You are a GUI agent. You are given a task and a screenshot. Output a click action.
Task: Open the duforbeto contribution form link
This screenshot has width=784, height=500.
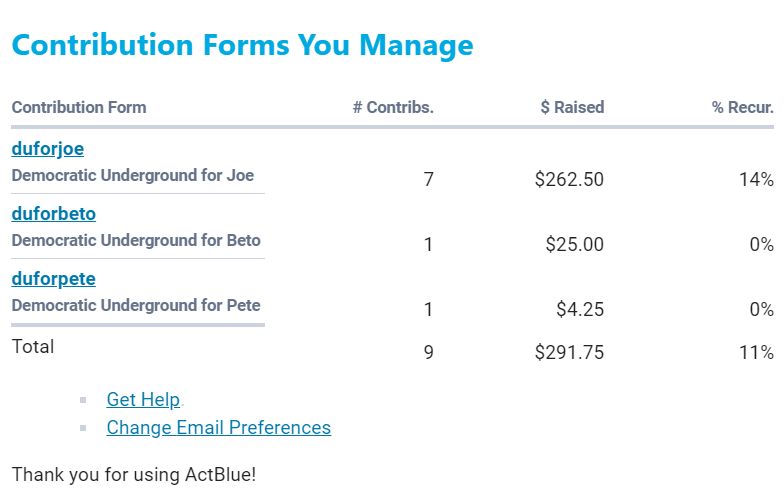(x=53, y=214)
